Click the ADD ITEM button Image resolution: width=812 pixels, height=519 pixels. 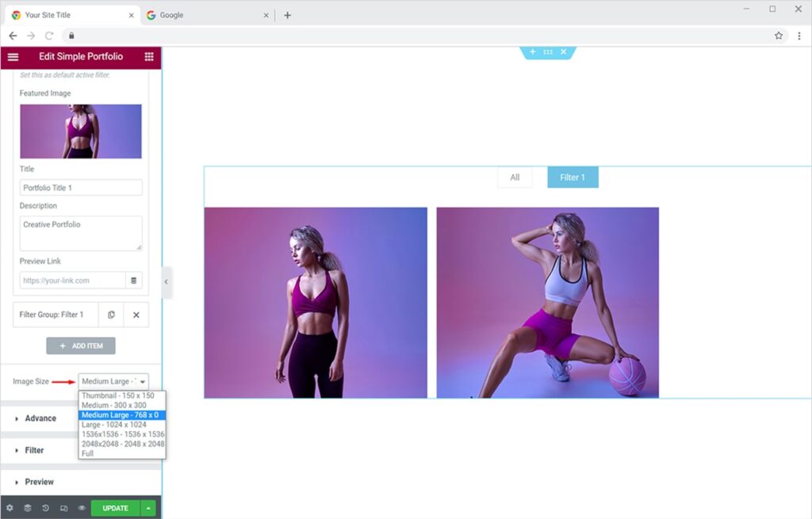[81, 345]
